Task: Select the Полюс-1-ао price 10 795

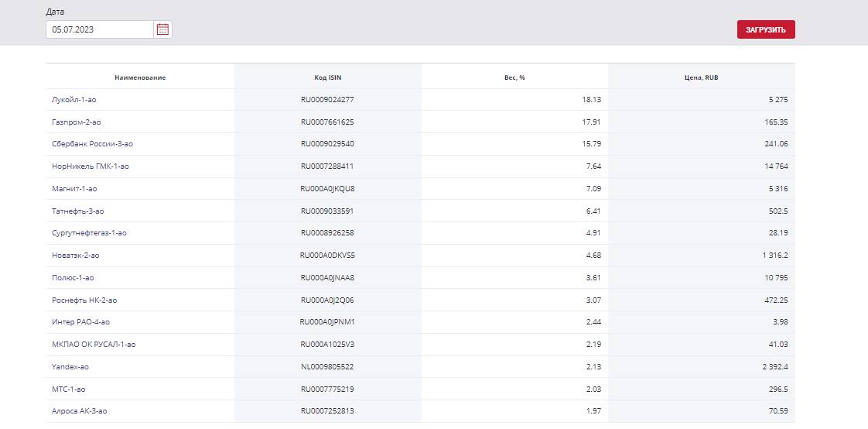Action: [776, 278]
